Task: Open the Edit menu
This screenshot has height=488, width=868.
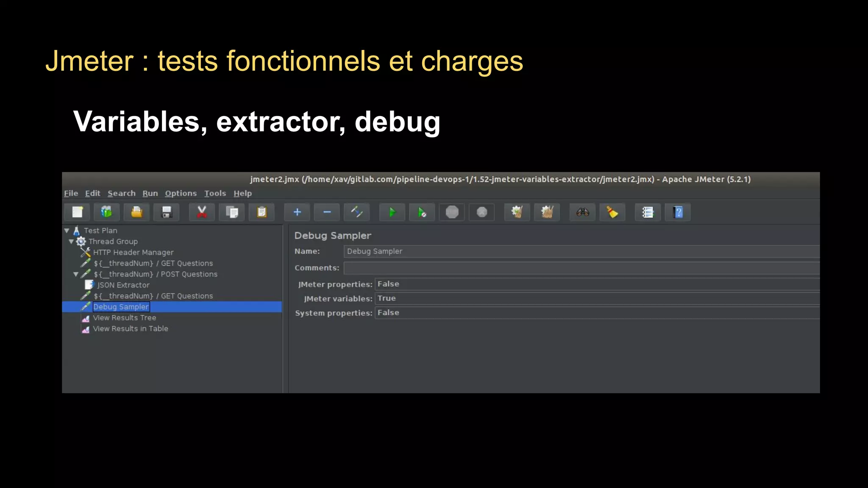Action: (x=93, y=194)
